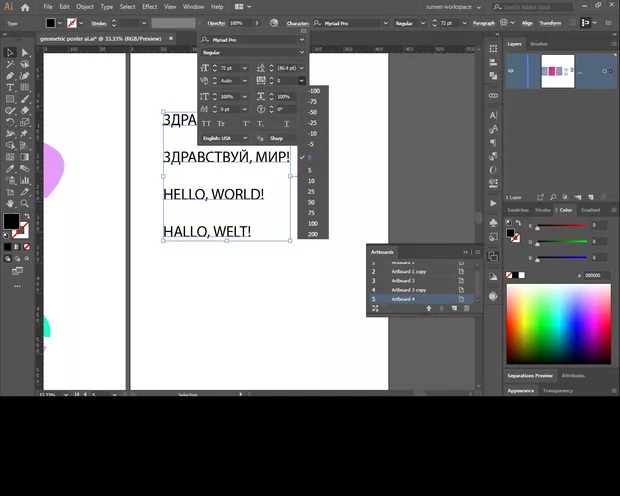Viewport: 620px width, 496px height.
Task: Close the geometric poster document tab
Action: (x=171, y=38)
